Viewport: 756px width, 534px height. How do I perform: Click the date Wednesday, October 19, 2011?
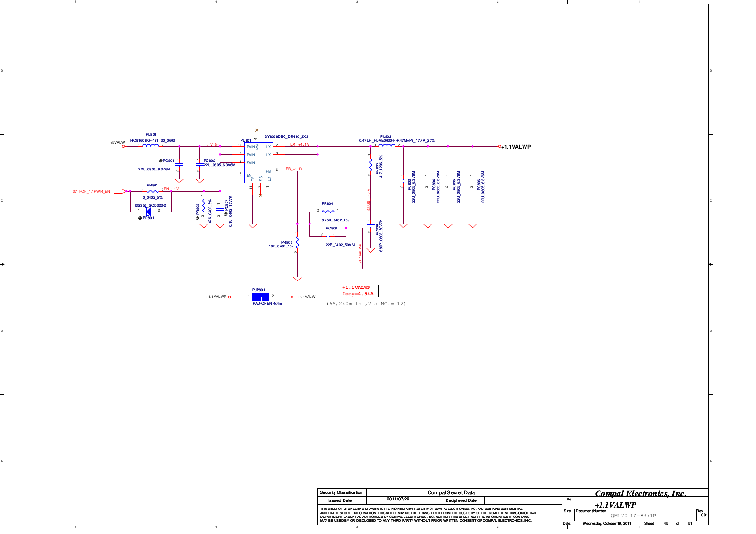607,523
